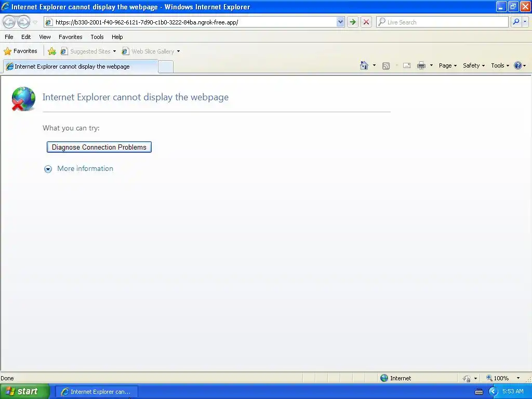Viewport: 532px width, 399px height.
Task: Click the Live Search input box
Action: tap(442, 22)
